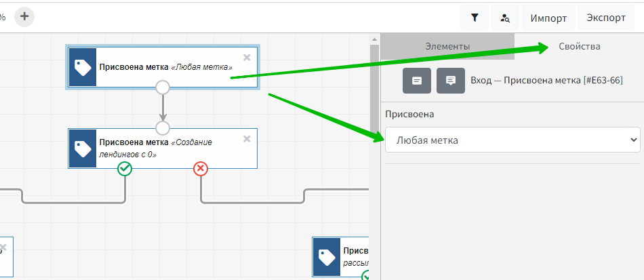Switch to the Элементы tab
This screenshot has width=644, height=280.
point(447,46)
